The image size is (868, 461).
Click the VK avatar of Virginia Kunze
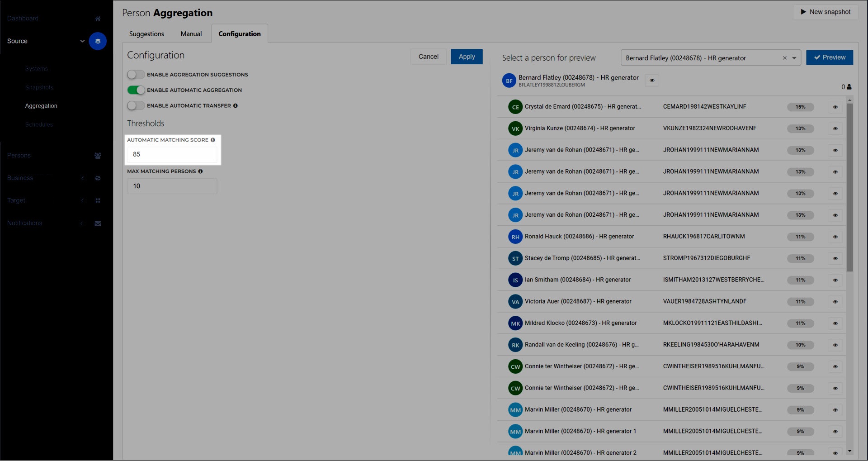point(515,129)
